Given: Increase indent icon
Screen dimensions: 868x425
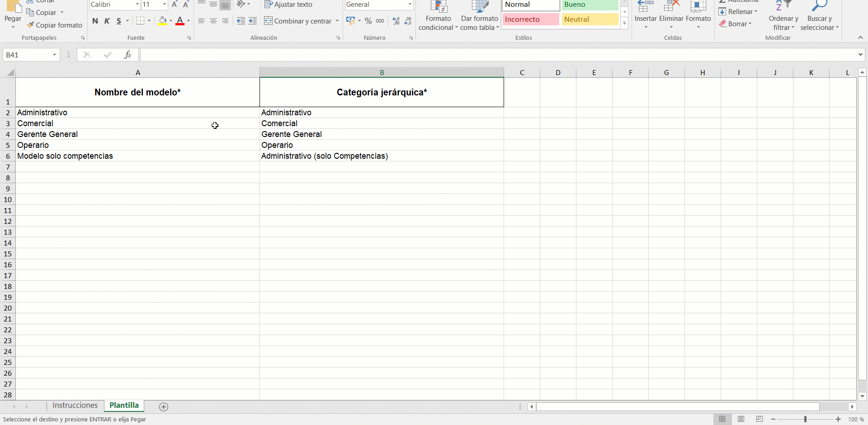Looking at the screenshot, I should [x=253, y=21].
